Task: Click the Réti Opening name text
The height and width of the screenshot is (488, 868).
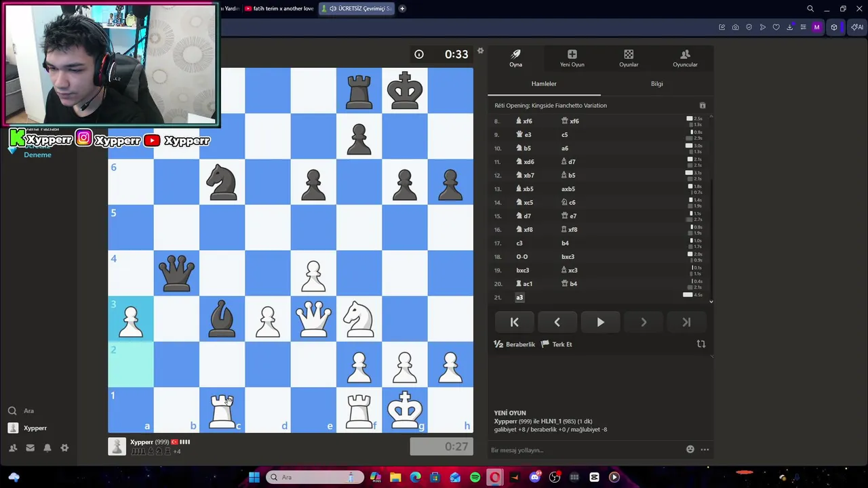Action: click(x=551, y=106)
